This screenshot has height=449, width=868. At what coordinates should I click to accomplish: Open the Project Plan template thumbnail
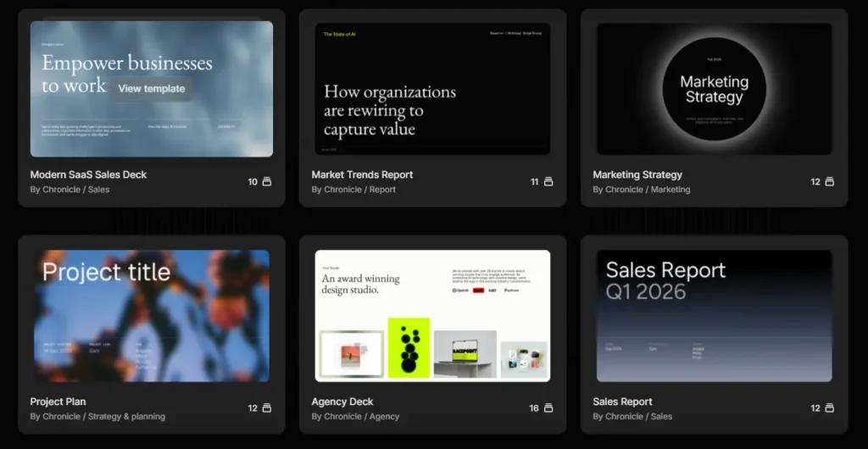pyautogui.click(x=151, y=316)
